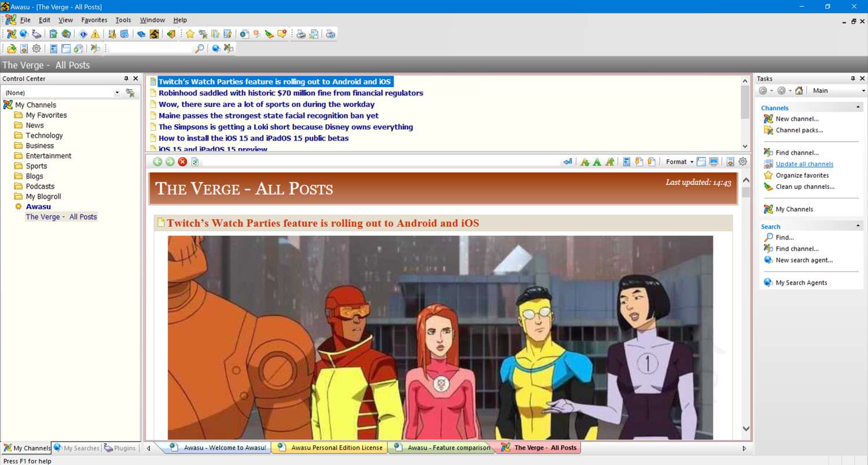Viewport: 868px width, 465px height.
Task: Click the blue book toolbar icon
Action: [x=141, y=34]
